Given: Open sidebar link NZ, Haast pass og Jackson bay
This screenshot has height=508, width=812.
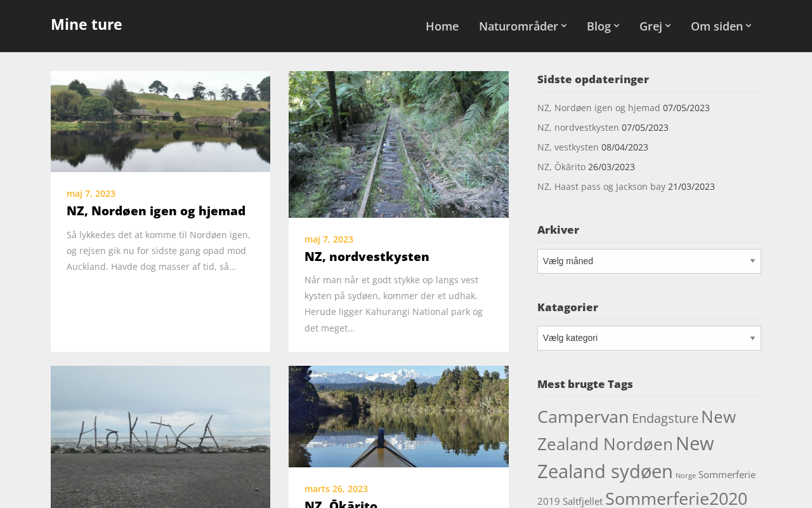Looking at the screenshot, I should click(601, 187).
